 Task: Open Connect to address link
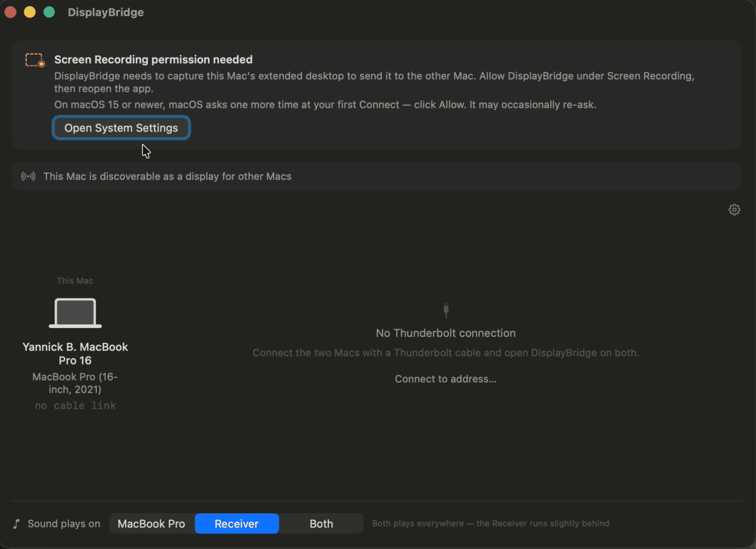pyautogui.click(x=446, y=379)
